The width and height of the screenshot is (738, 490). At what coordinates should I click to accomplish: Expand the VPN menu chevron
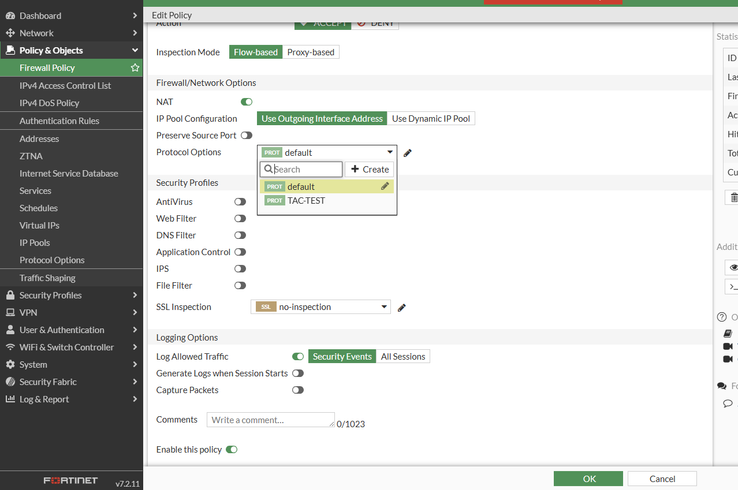click(135, 313)
